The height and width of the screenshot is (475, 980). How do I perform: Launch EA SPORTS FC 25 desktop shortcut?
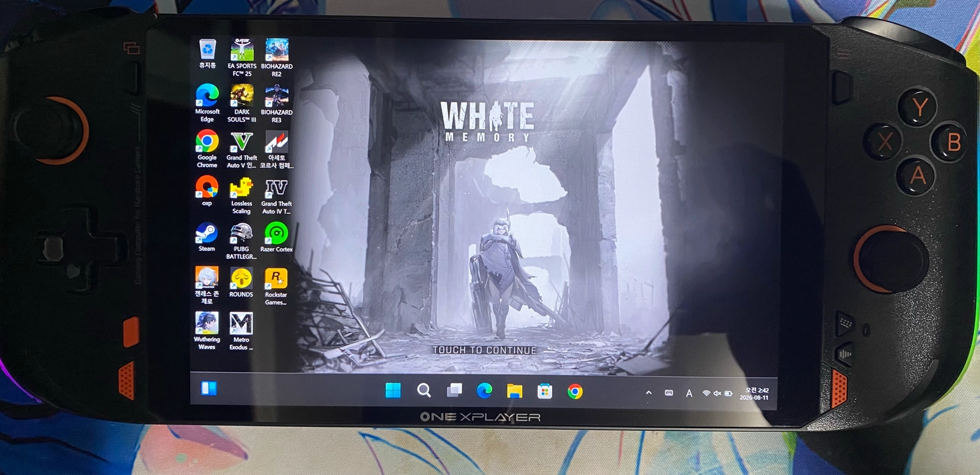242,58
